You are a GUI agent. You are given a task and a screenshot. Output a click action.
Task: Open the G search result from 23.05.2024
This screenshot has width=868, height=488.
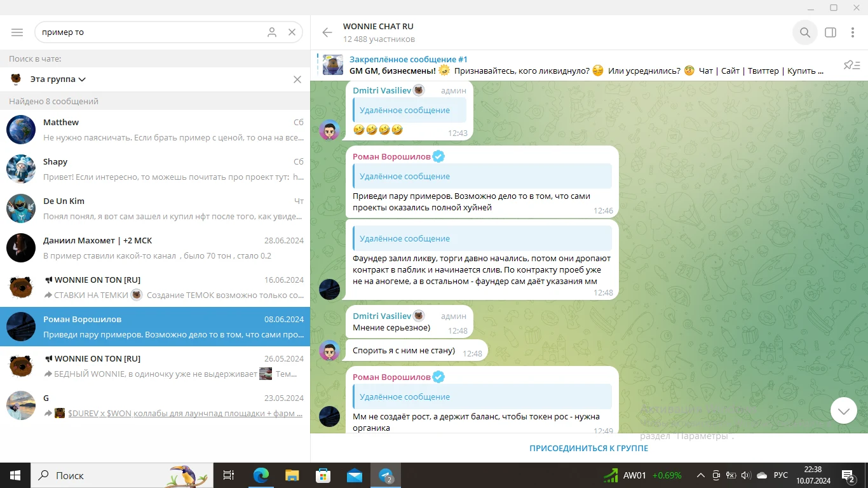[155, 405]
